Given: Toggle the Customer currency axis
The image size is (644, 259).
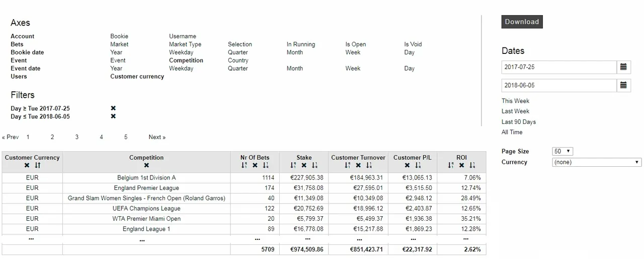Looking at the screenshot, I should click(137, 77).
